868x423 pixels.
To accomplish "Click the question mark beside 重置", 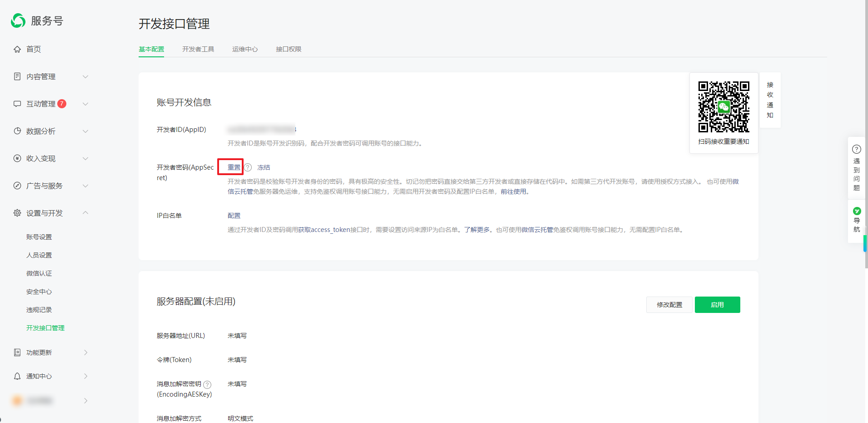I will click(x=248, y=167).
